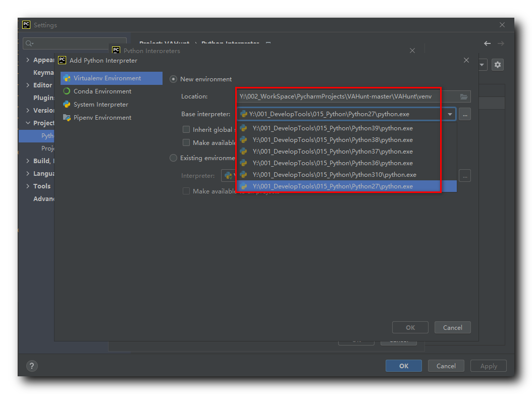
Task: Select System Interpreter option
Action: coord(101,105)
